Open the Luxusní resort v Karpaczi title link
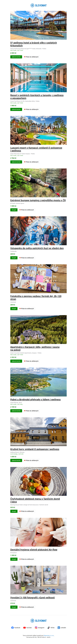 [36, 149]
